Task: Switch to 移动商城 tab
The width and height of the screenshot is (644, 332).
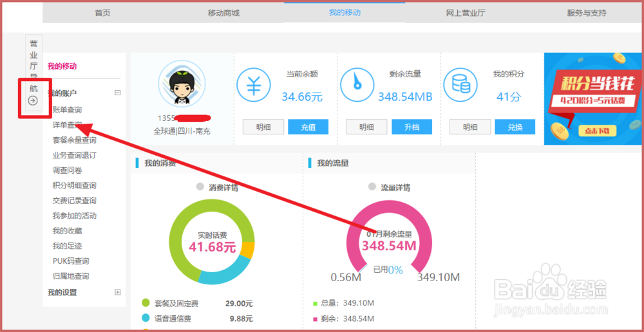Action: tap(223, 13)
